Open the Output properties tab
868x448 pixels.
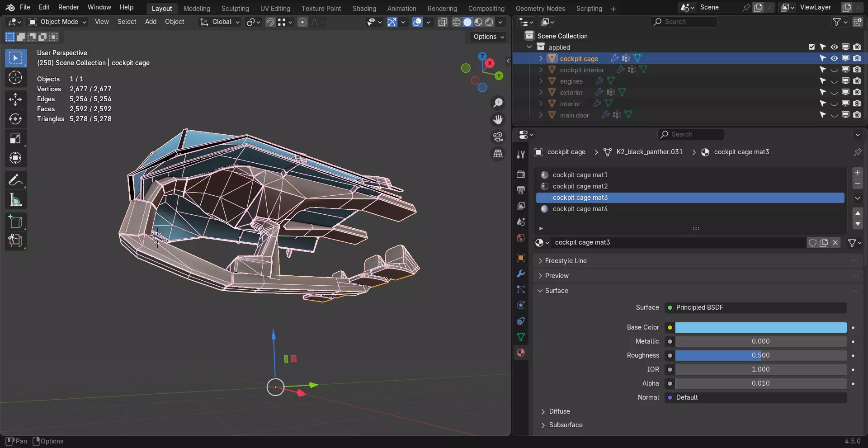coord(521,190)
